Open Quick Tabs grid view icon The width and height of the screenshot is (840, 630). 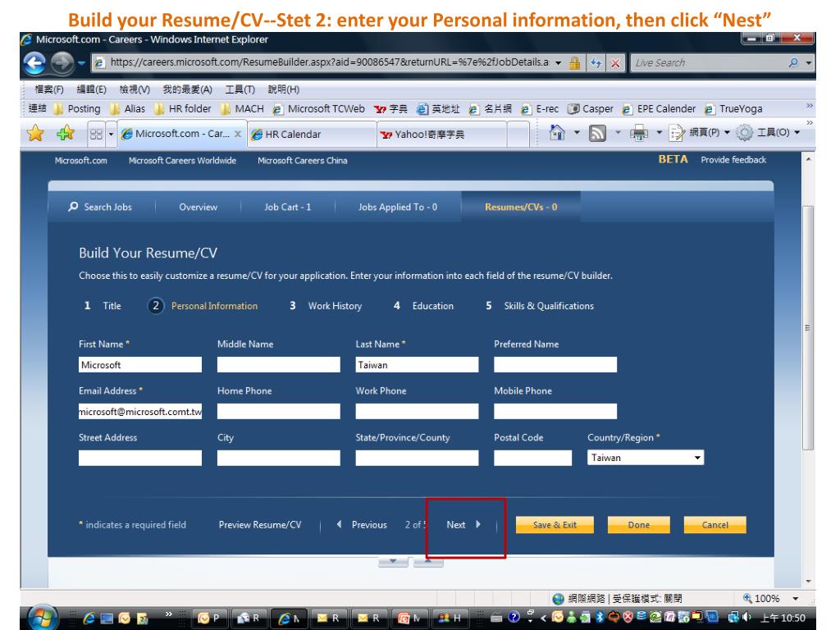coord(96,134)
